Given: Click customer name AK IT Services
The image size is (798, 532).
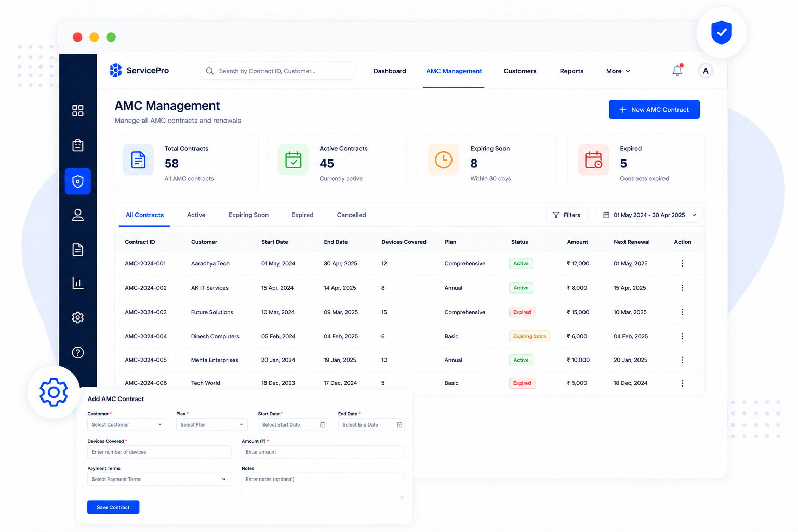Looking at the screenshot, I should pyautogui.click(x=210, y=288).
